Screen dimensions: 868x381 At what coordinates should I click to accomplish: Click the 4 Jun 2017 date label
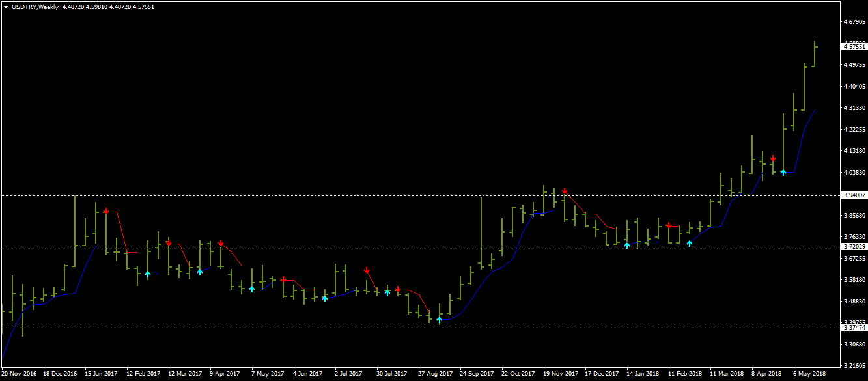[309, 374]
